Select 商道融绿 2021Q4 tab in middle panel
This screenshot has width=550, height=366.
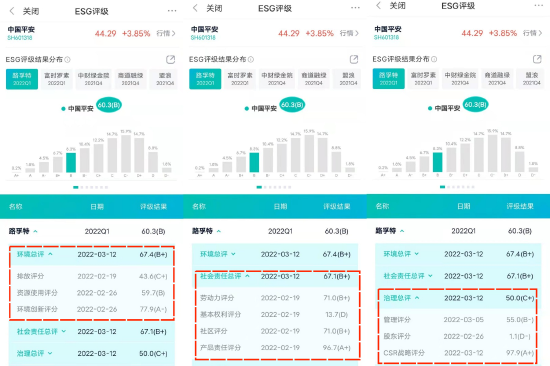tap(314, 79)
